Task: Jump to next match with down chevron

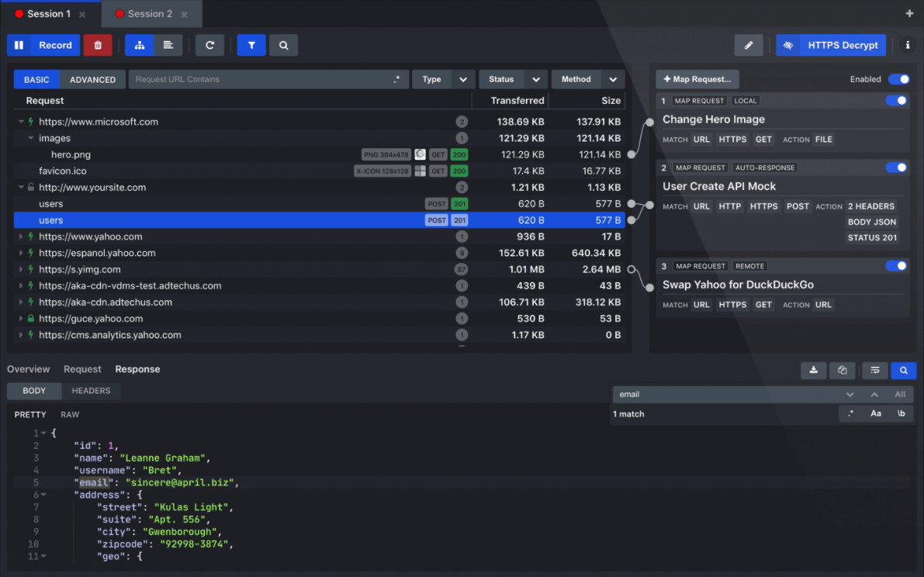Action: [850, 395]
